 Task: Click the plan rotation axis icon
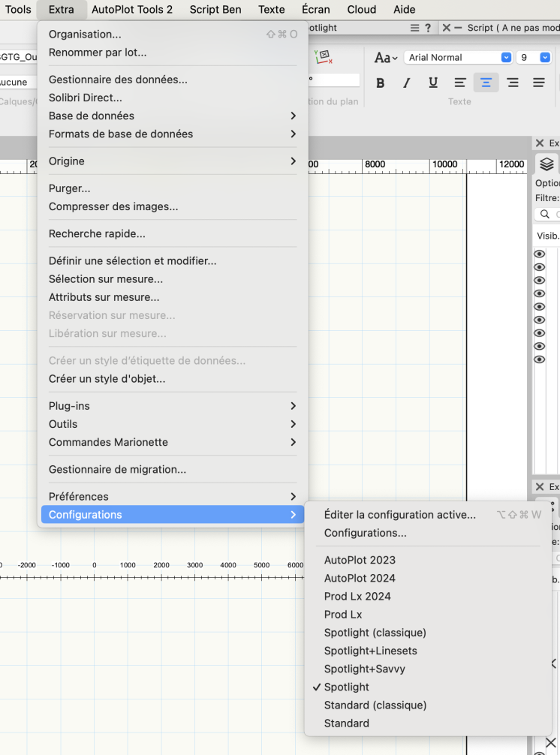pos(324,57)
